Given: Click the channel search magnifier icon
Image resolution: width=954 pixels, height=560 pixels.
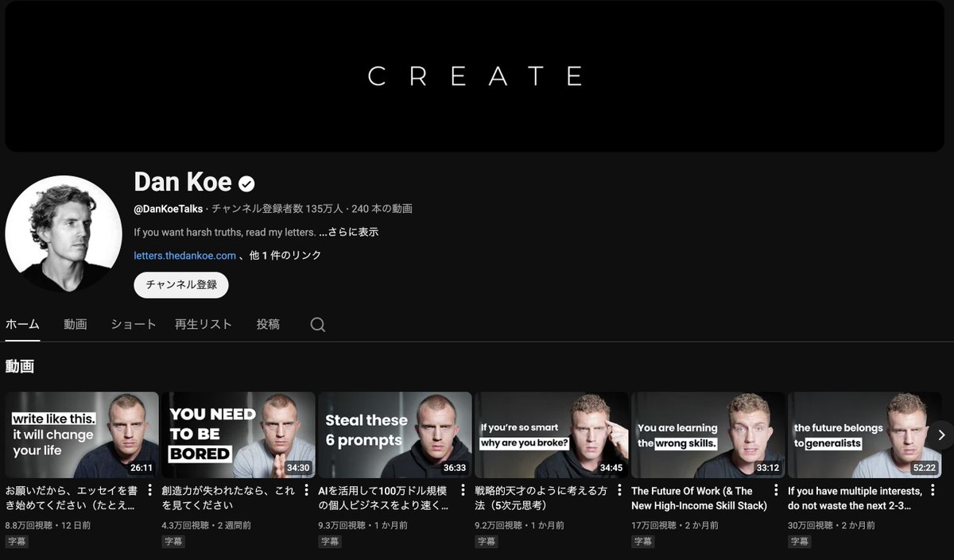Looking at the screenshot, I should [318, 325].
